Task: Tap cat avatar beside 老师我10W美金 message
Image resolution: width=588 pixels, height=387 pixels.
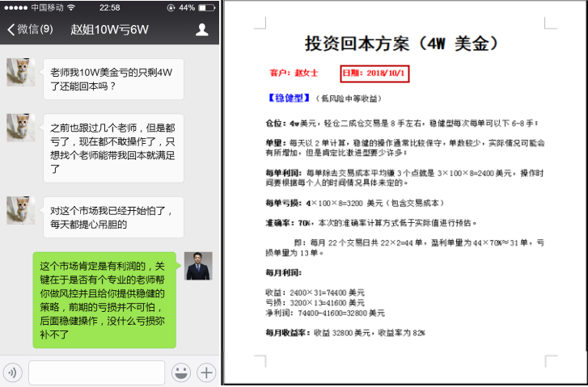Action: pyautogui.click(x=21, y=72)
